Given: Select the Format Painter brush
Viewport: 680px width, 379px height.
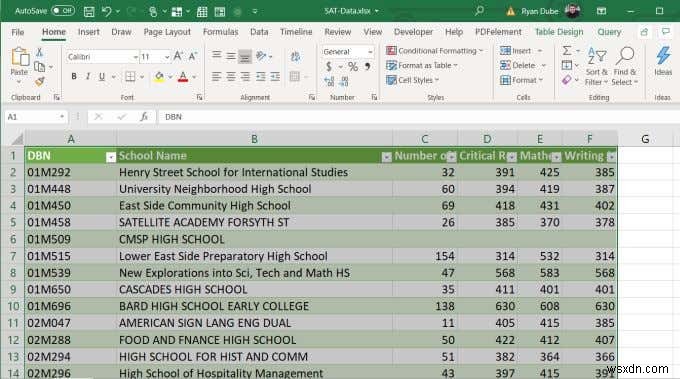Looking at the screenshot, I should tap(39, 81).
